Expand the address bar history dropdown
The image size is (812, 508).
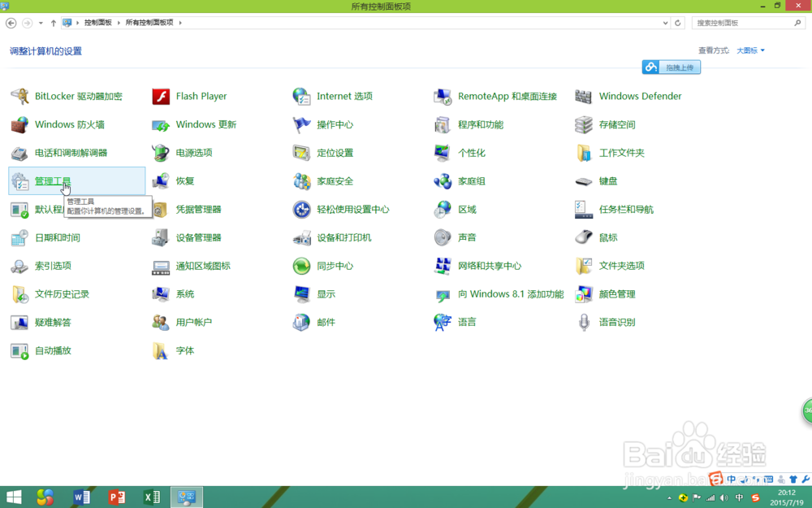[x=664, y=23]
